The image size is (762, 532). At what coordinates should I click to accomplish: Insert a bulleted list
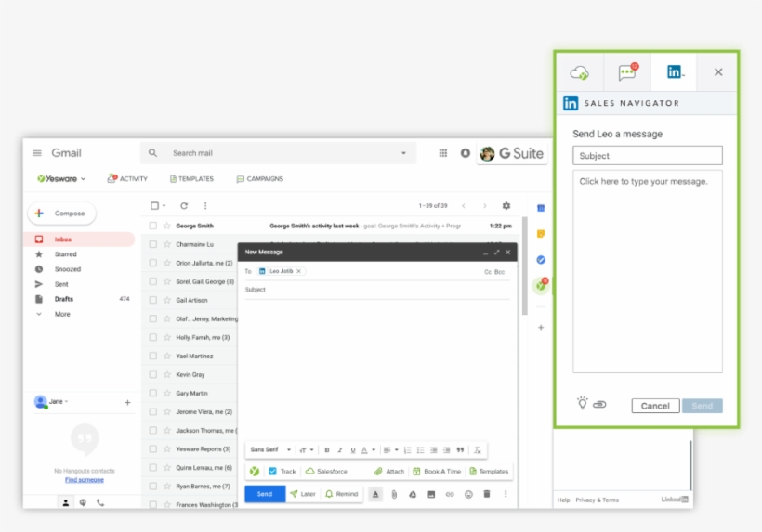420,450
